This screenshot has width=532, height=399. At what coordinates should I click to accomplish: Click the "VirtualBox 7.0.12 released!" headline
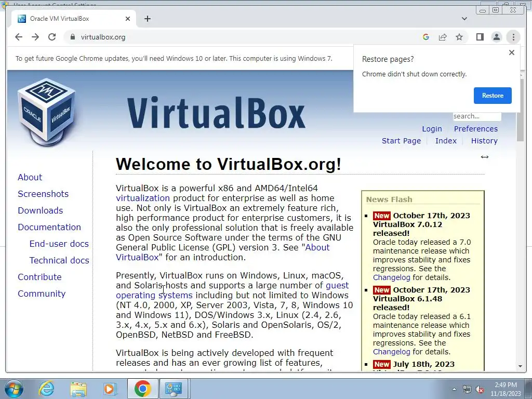pyautogui.click(x=407, y=229)
